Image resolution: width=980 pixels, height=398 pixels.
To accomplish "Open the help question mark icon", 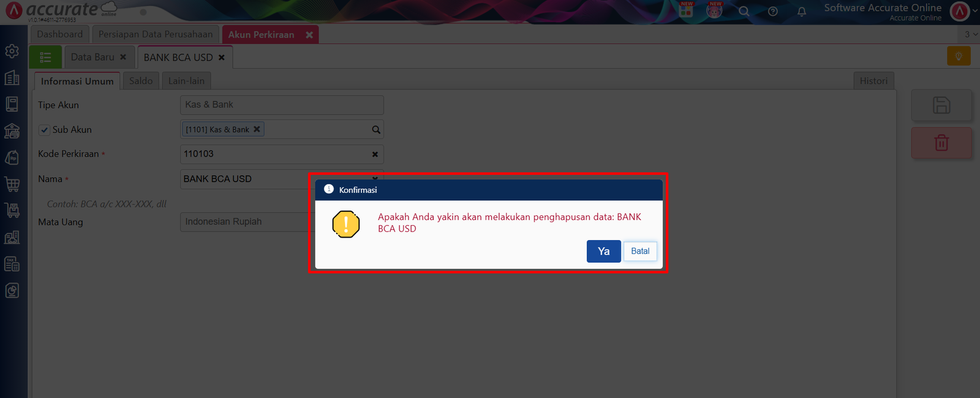I will [773, 11].
